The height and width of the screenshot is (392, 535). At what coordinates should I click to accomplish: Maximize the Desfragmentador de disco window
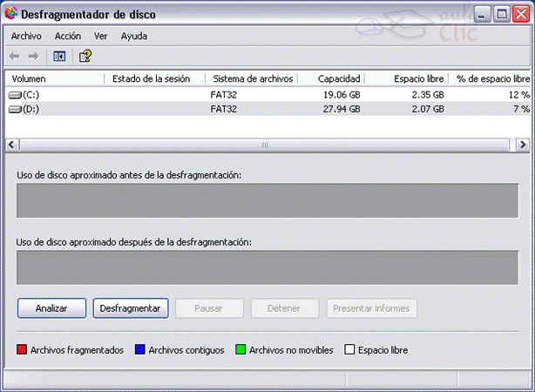(x=502, y=14)
